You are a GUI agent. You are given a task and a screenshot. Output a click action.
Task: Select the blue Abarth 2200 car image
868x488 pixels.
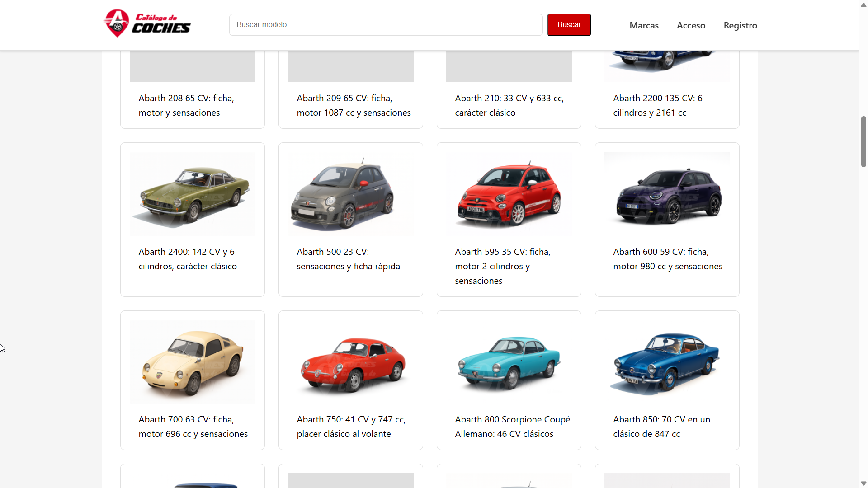coord(667,66)
